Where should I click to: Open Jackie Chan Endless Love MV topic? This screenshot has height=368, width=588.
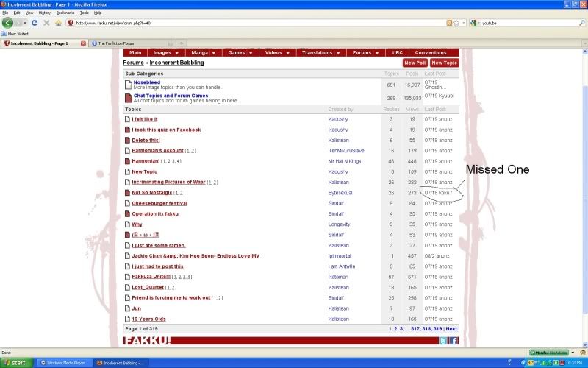point(196,255)
